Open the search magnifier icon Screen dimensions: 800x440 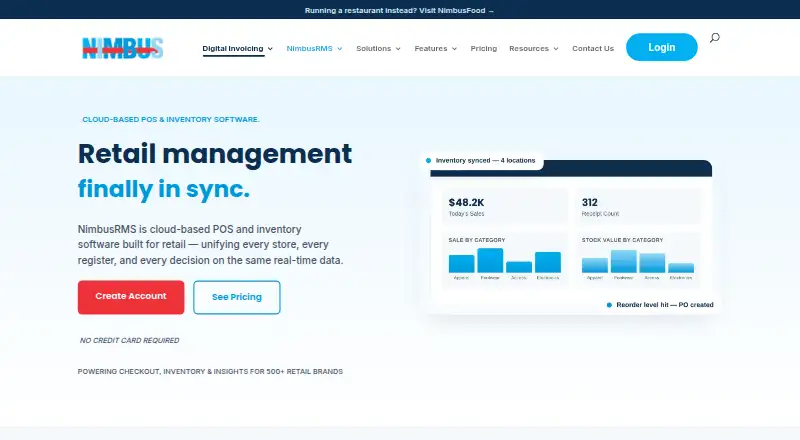click(714, 38)
